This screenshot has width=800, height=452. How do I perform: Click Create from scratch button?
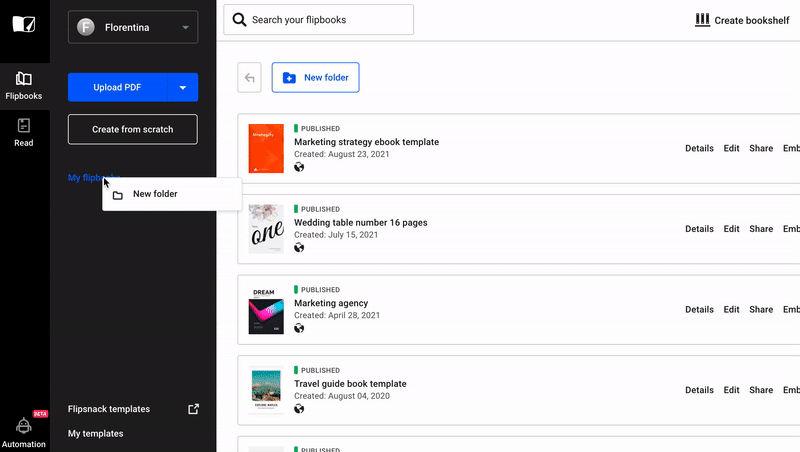[133, 130]
